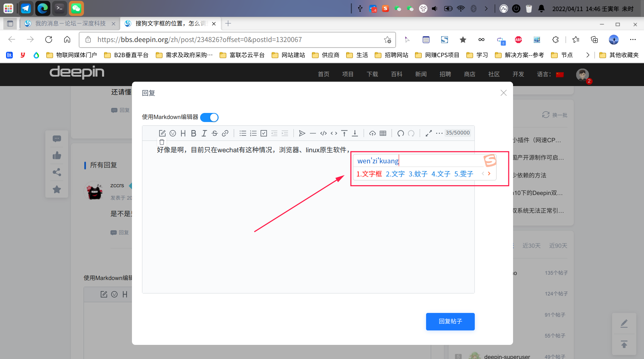Viewport: 644px width, 359px height.
Task: Expand hidden bookmarks with the chevron
Action: point(588,55)
